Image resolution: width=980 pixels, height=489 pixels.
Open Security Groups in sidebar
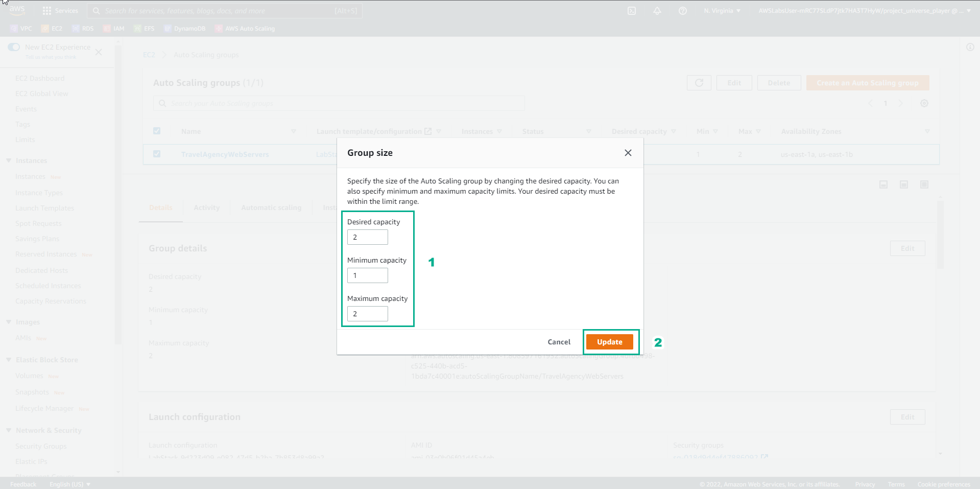(41, 446)
